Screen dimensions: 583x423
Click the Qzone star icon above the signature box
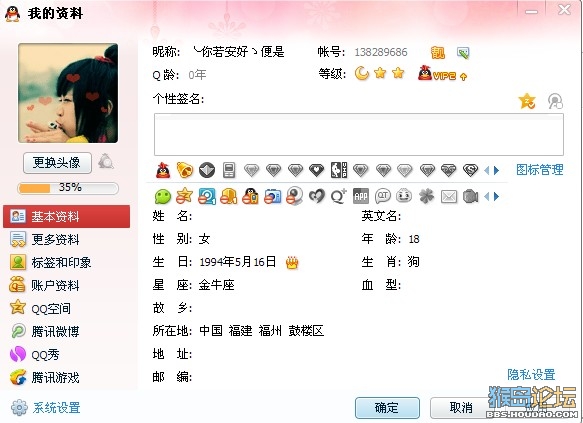527,101
